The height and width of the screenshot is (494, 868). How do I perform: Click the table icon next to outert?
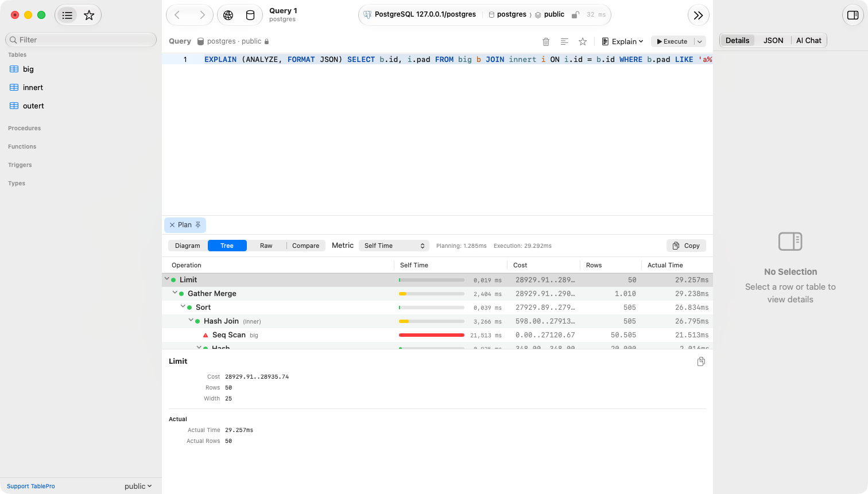click(x=14, y=106)
